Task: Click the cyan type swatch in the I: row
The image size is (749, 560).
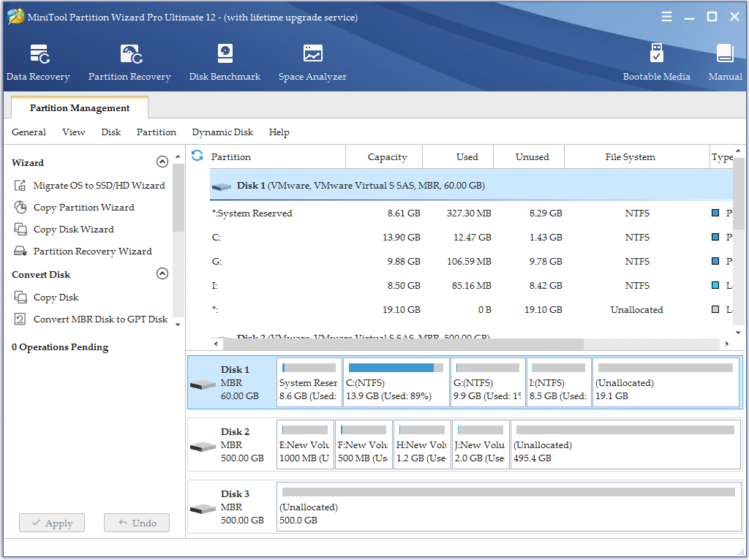Action: pyautogui.click(x=715, y=285)
